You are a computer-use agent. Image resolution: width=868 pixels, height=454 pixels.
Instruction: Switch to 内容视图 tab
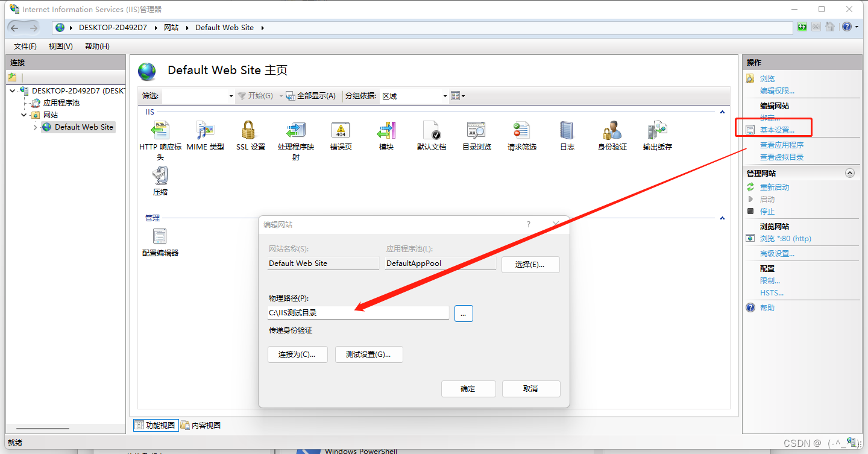point(201,425)
